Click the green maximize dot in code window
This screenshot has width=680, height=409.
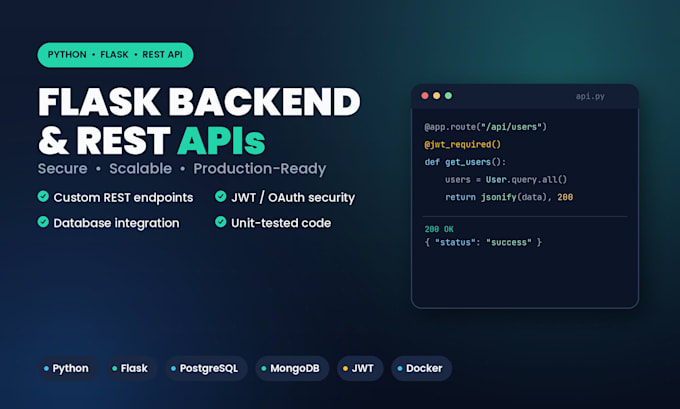point(448,95)
